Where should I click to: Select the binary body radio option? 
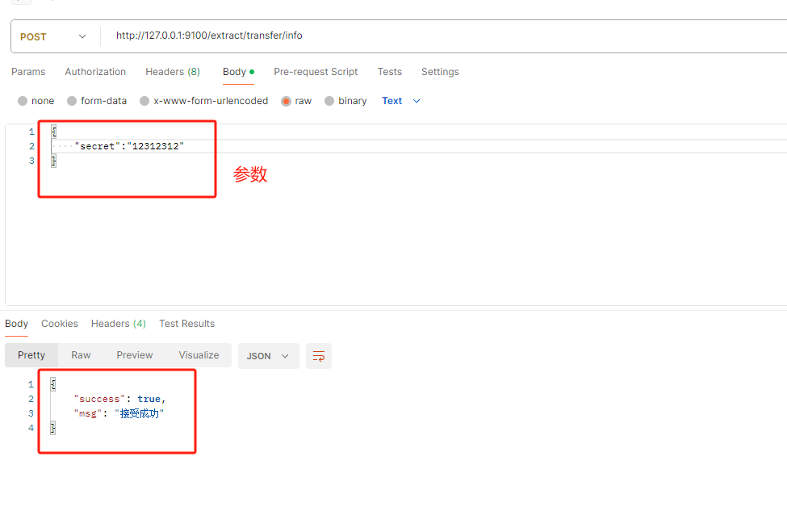pos(329,101)
